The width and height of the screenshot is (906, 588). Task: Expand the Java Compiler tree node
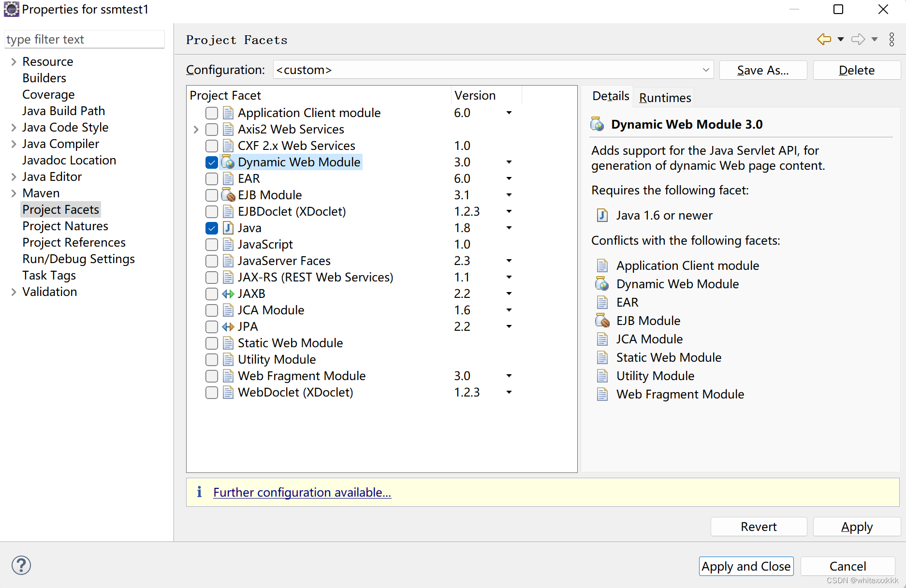coord(14,144)
